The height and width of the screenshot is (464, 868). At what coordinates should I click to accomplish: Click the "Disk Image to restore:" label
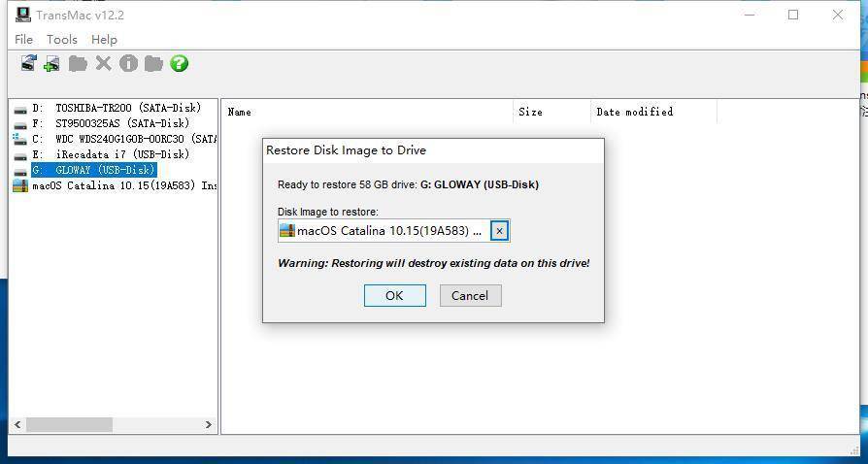point(328,212)
